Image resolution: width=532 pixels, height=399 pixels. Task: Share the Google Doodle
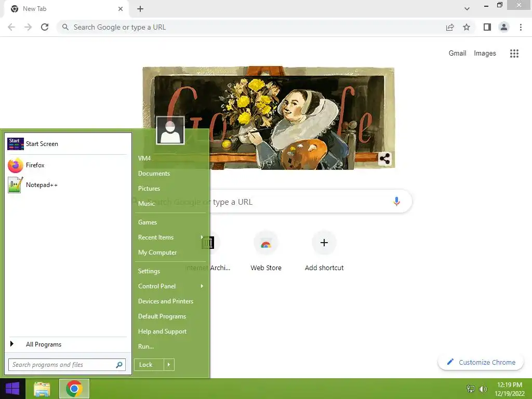385,158
